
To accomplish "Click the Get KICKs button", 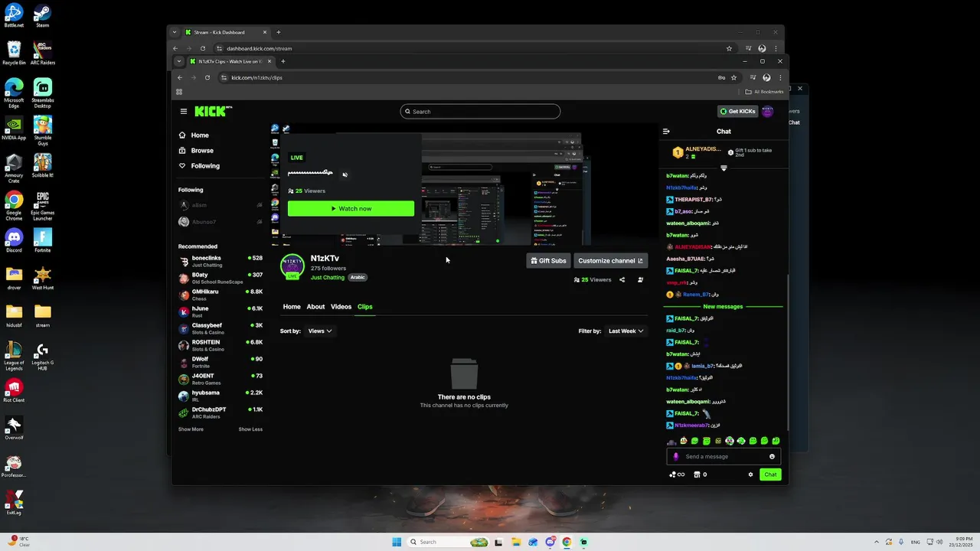I will 738,112.
